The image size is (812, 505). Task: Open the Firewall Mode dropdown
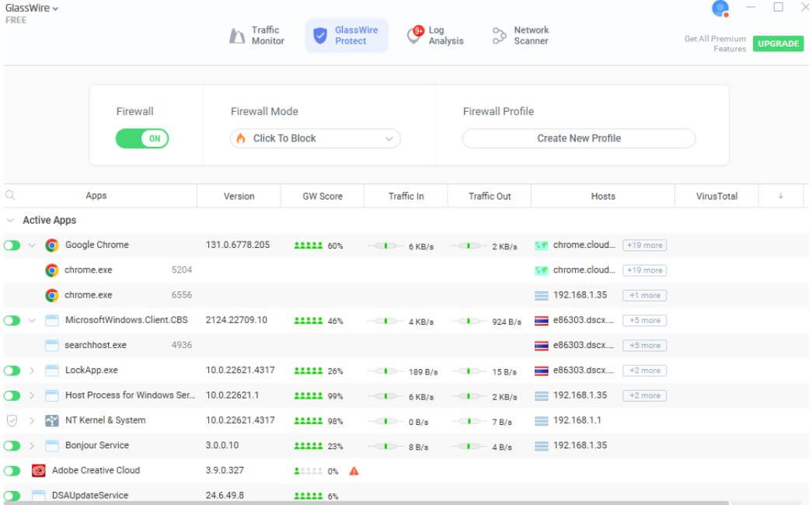tap(315, 138)
